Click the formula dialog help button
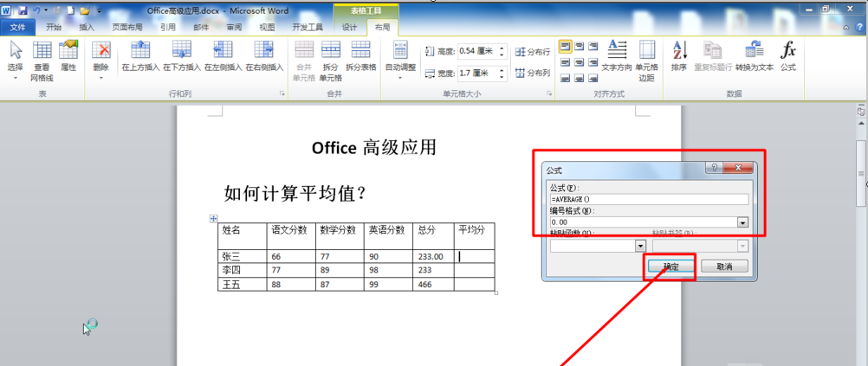868x366 pixels. click(x=714, y=168)
